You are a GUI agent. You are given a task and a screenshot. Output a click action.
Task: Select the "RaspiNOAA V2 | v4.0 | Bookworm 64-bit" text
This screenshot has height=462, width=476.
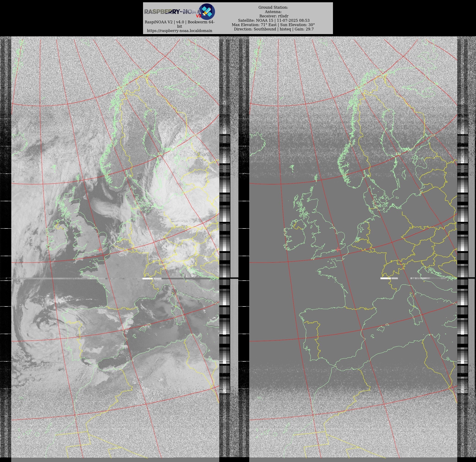point(179,24)
